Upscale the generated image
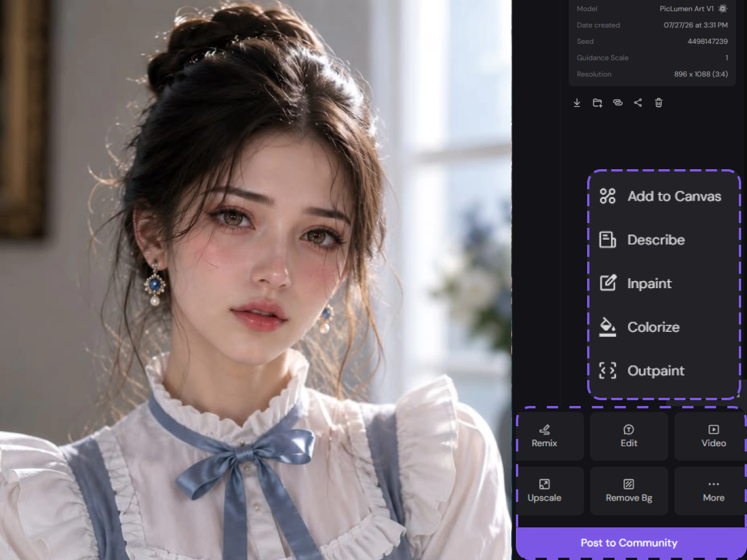The height and width of the screenshot is (560, 747). point(544,491)
